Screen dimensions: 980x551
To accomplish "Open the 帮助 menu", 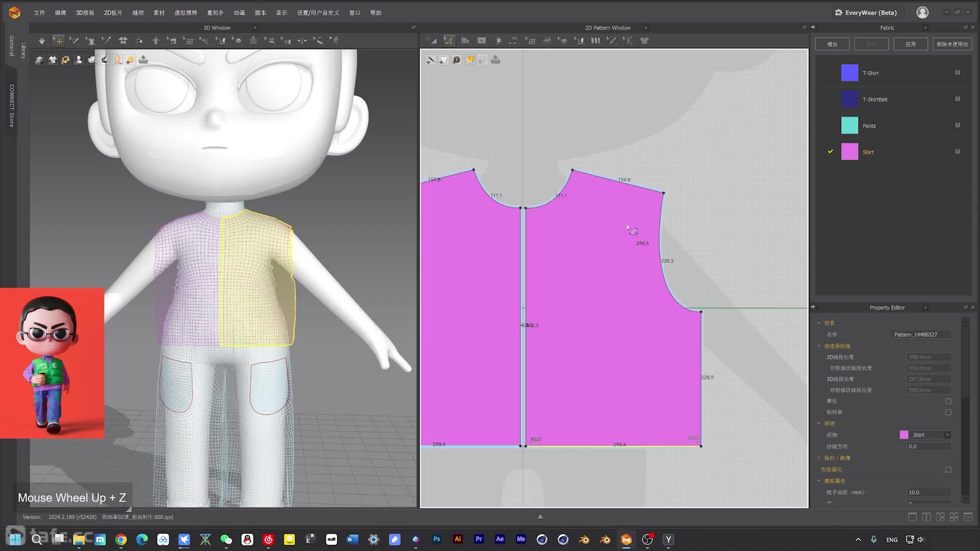I will [376, 13].
